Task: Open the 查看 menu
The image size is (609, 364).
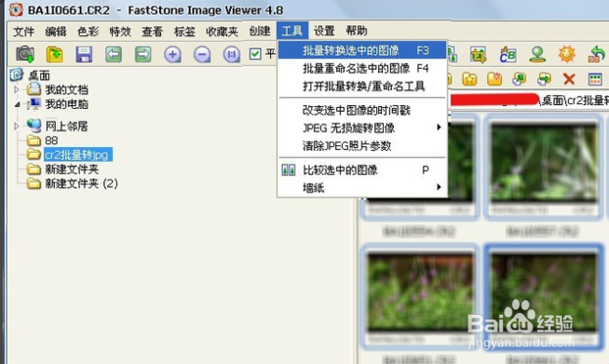Action: [x=152, y=31]
